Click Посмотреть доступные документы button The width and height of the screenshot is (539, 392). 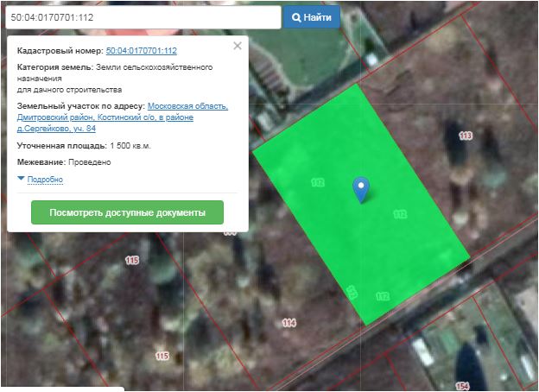pyautogui.click(x=127, y=212)
